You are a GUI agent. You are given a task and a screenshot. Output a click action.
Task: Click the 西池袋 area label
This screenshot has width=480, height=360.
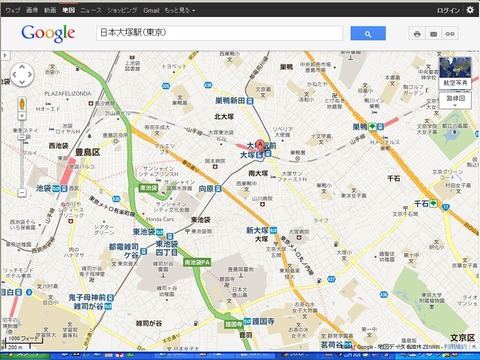pyautogui.click(x=58, y=146)
